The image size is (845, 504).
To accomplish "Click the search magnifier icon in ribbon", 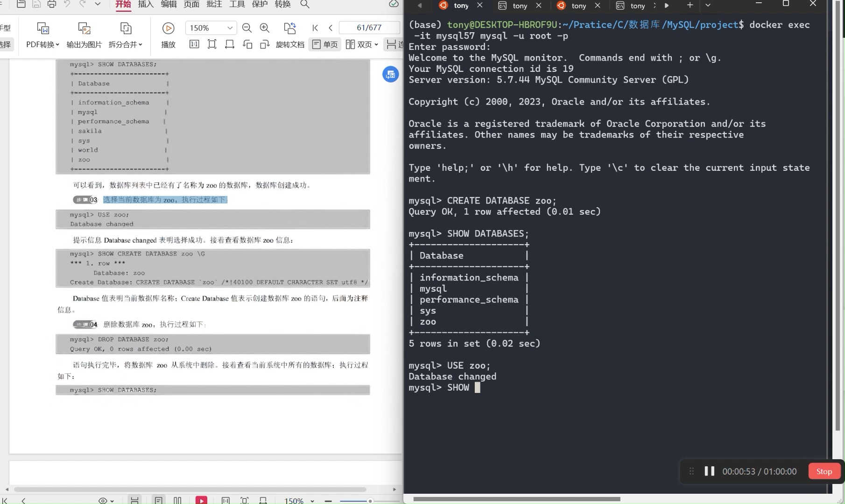I will [x=305, y=4].
